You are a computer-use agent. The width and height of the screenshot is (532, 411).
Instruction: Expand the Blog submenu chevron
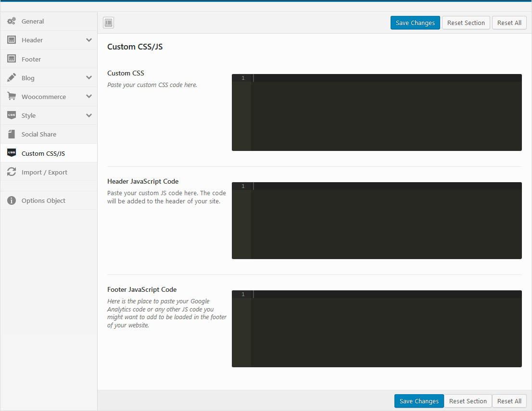89,78
